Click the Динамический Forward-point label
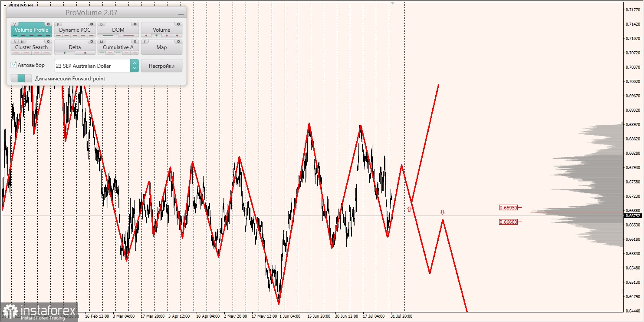 70,79
